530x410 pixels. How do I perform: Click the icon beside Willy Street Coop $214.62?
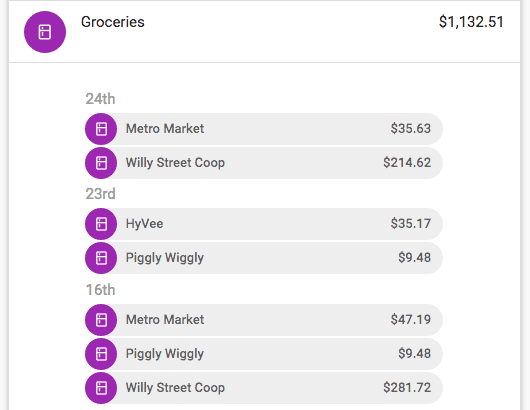(x=101, y=163)
